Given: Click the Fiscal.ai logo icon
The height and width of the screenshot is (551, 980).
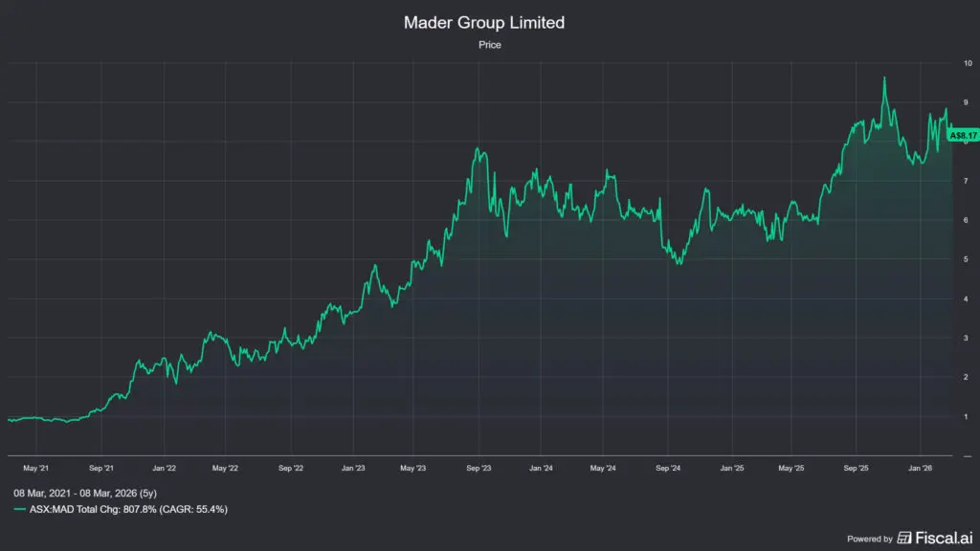Looking at the screenshot, I should (x=904, y=538).
